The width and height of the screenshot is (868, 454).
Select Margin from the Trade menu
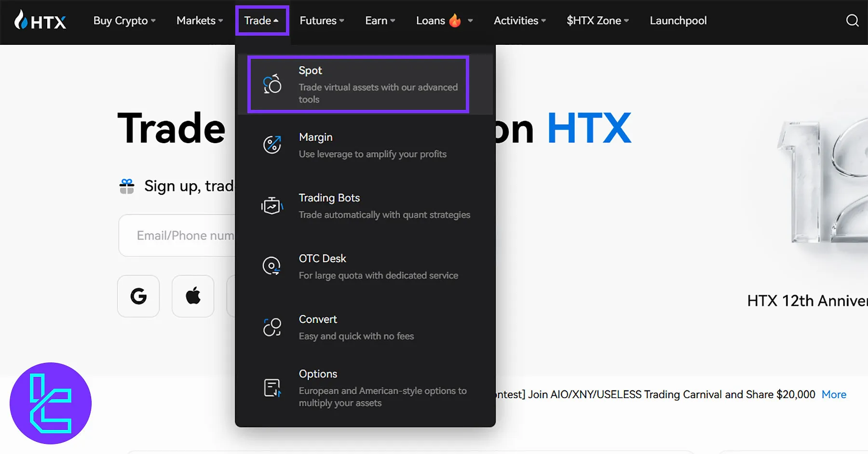tap(365, 145)
